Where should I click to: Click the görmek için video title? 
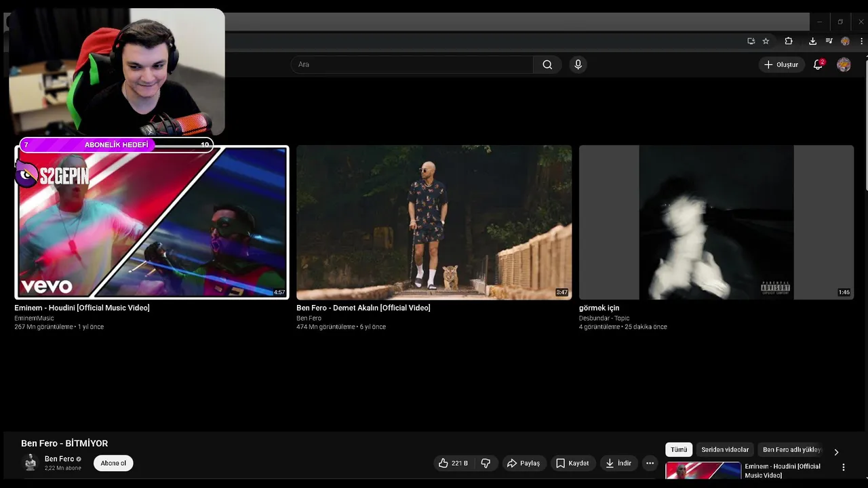click(599, 308)
